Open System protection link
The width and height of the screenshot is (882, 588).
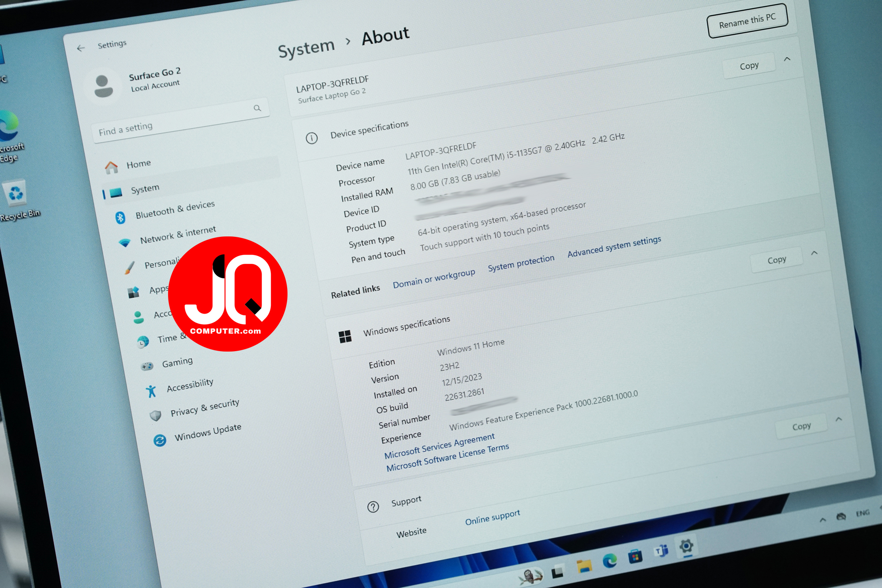pyautogui.click(x=521, y=263)
